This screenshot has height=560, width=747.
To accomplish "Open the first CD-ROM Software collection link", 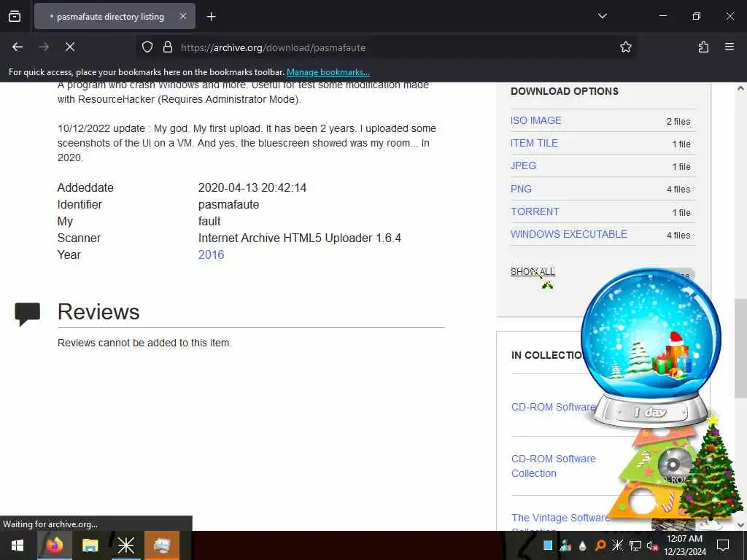I will coord(553,407).
